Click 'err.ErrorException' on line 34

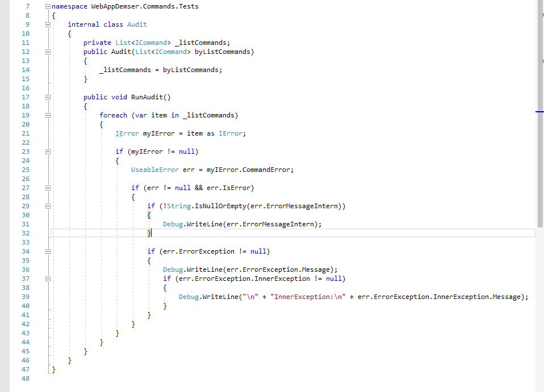coord(198,251)
